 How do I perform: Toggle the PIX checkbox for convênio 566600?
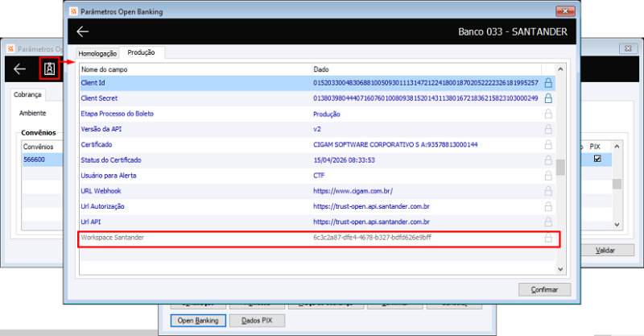tap(597, 159)
